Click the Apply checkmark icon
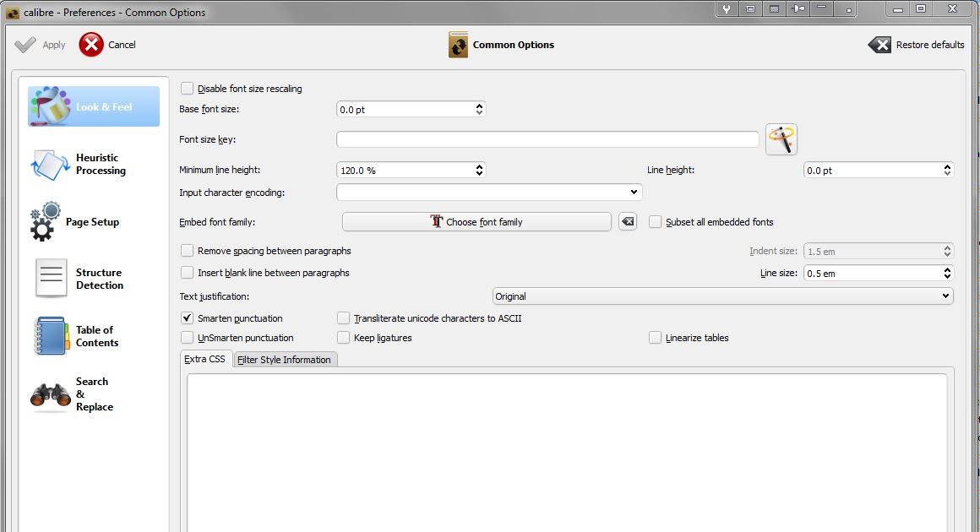Viewport: 980px width, 532px height. pyautogui.click(x=25, y=45)
